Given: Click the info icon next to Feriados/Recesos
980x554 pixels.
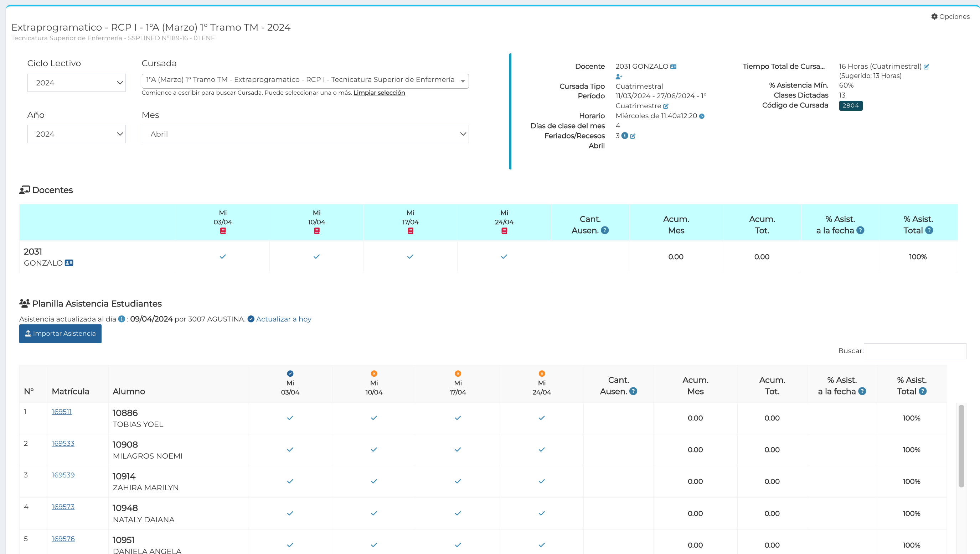Looking at the screenshot, I should pos(625,136).
